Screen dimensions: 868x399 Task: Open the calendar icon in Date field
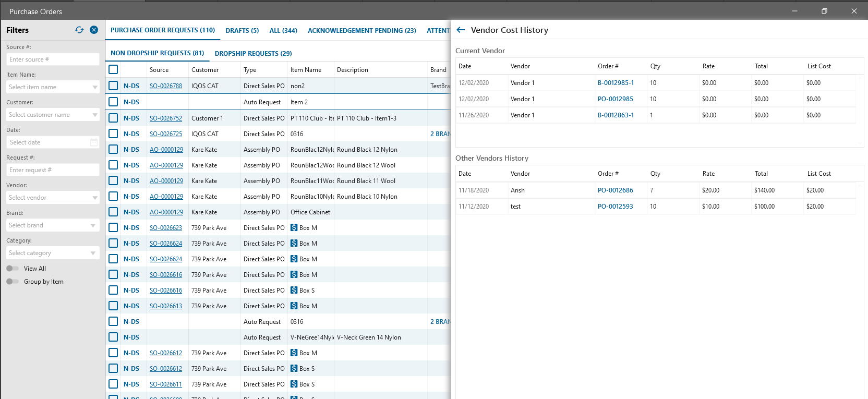tap(94, 142)
